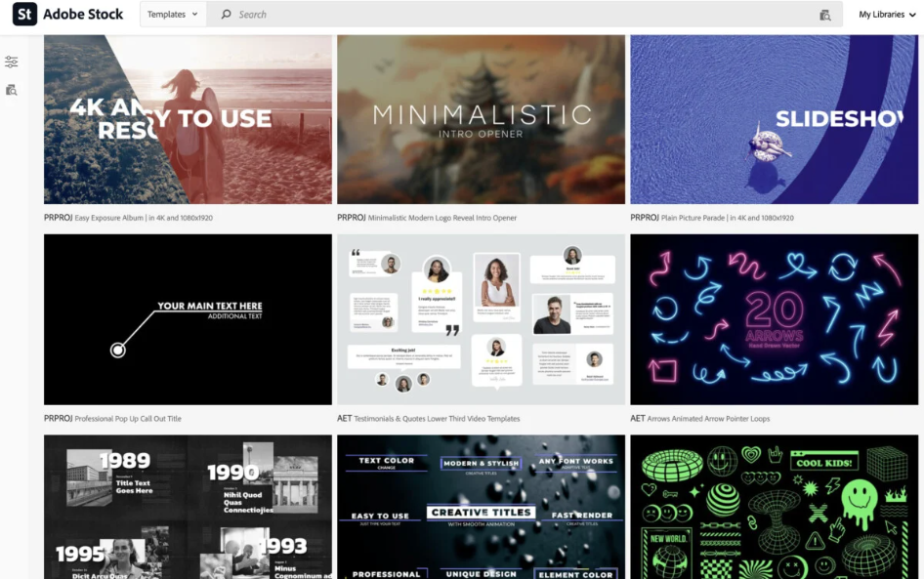Open the filters icon in left sidebar

(x=11, y=62)
